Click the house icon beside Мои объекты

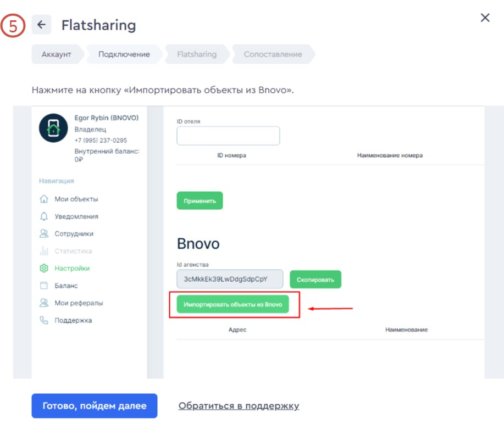[x=45, y=199]
